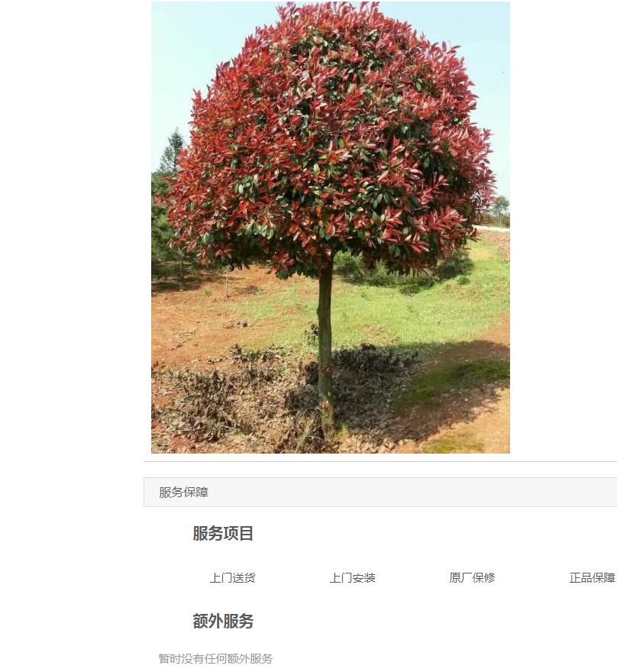
Task: Click the 上门送货 service item
Action: pyautogui.click(x=232, y=578)
